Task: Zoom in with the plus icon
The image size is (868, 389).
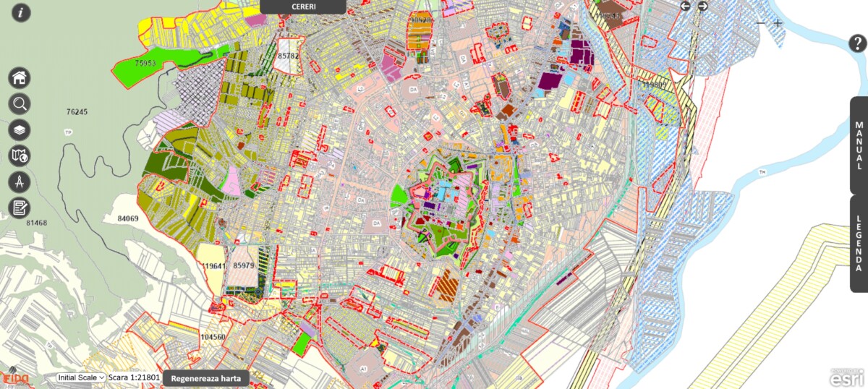Action: [778, 22]
